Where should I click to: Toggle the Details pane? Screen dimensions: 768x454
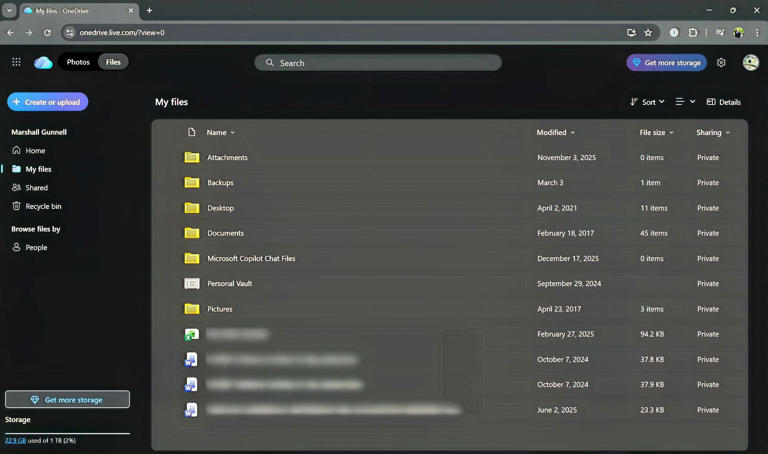pyautogui.click(x=723, y=102)
